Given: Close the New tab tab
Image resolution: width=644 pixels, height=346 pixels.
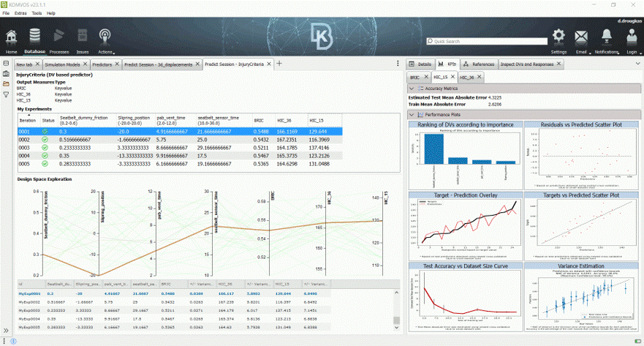Looking at the screenshot, I should coord(37,64).
